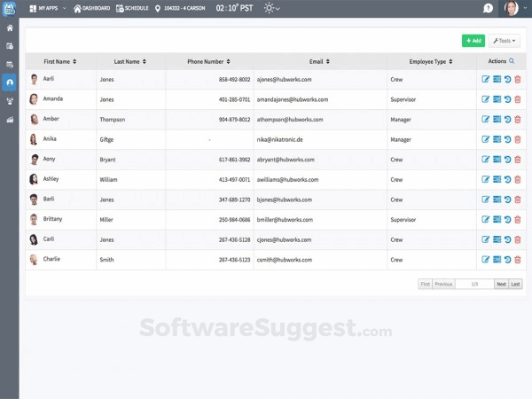
Task: Expand the user profile avatar menu
Action: [512, 8]
